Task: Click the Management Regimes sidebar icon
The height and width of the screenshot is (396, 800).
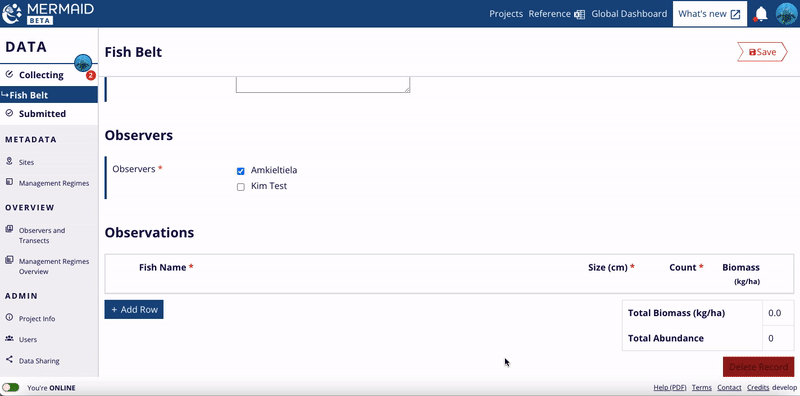Action: point(9,182)
